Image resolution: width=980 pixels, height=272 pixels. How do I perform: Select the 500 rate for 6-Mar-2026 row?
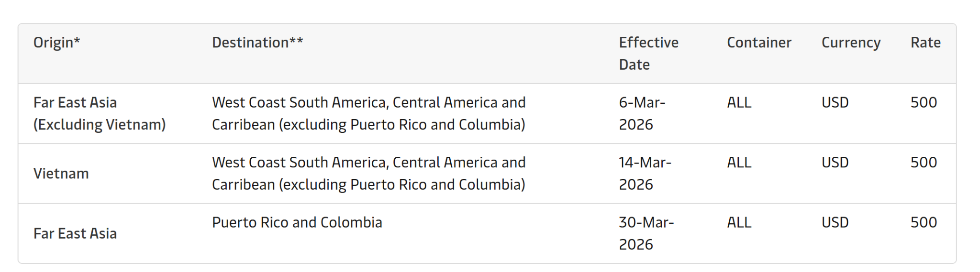[x=924, y=102]
